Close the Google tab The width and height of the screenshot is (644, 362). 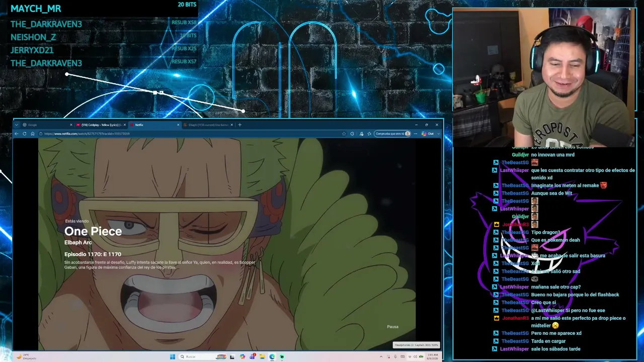71,125
